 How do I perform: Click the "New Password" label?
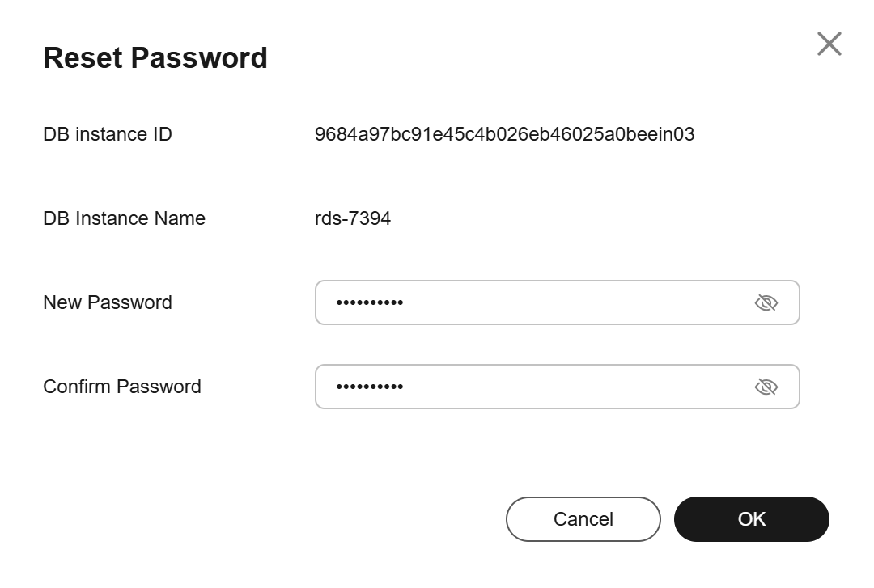[108, 302]
